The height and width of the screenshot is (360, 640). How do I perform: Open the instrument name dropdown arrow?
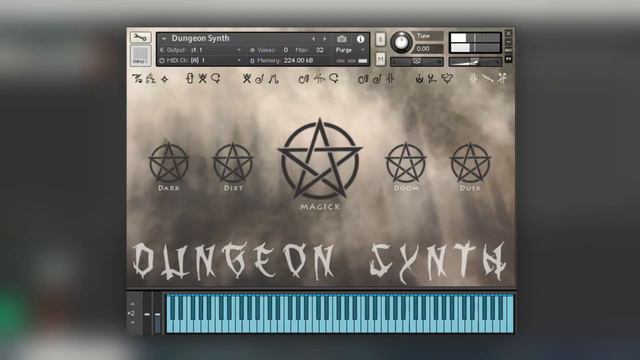click(164, 38)
